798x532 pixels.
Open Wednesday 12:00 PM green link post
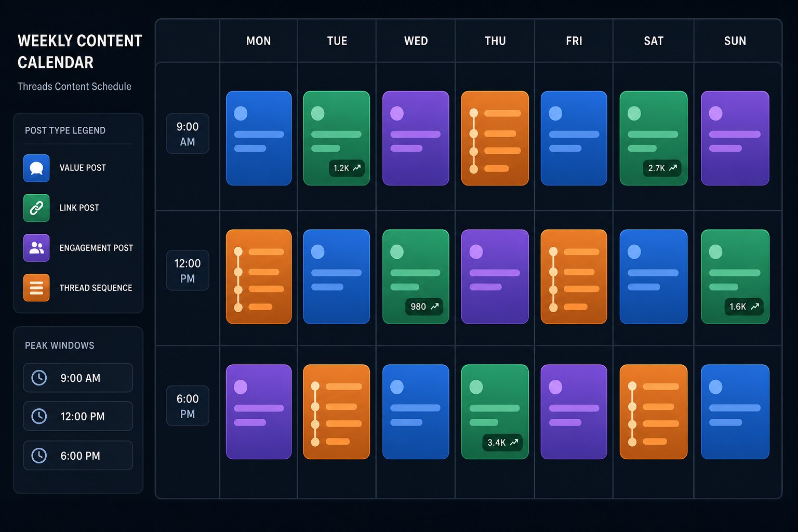coord(416,277)
